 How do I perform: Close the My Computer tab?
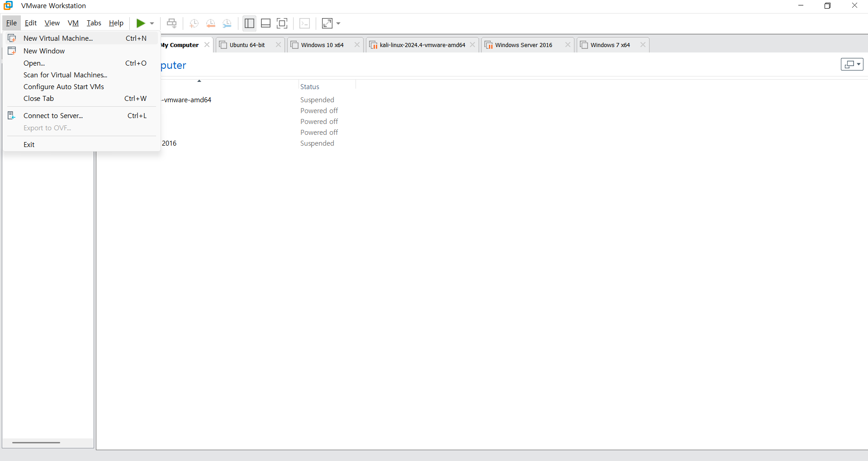[x=207, y=44]
